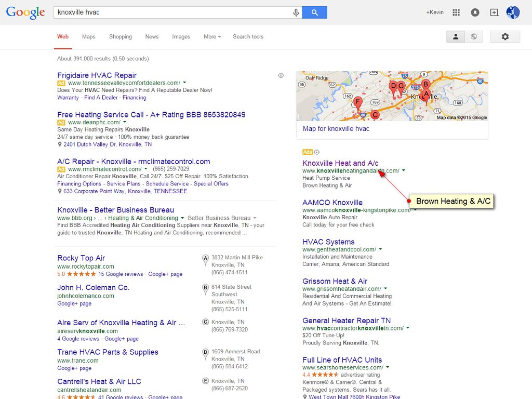Click map pin D on the map

coord(393,87)
